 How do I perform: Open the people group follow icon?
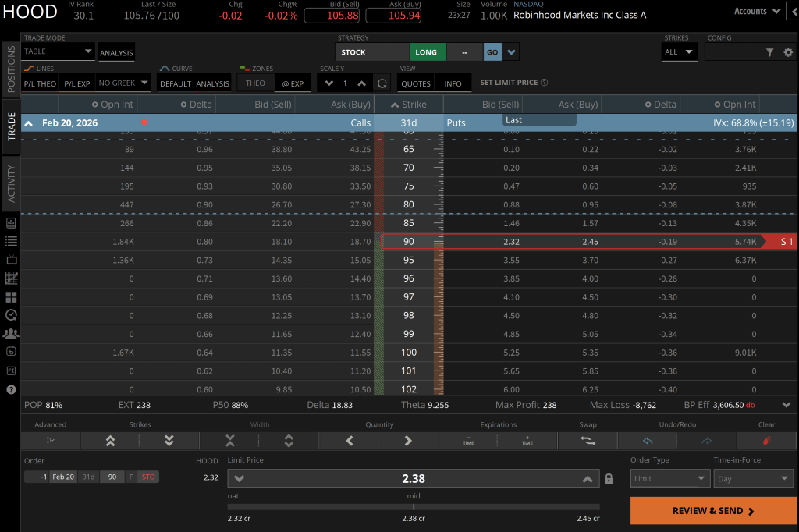point(11,334)
